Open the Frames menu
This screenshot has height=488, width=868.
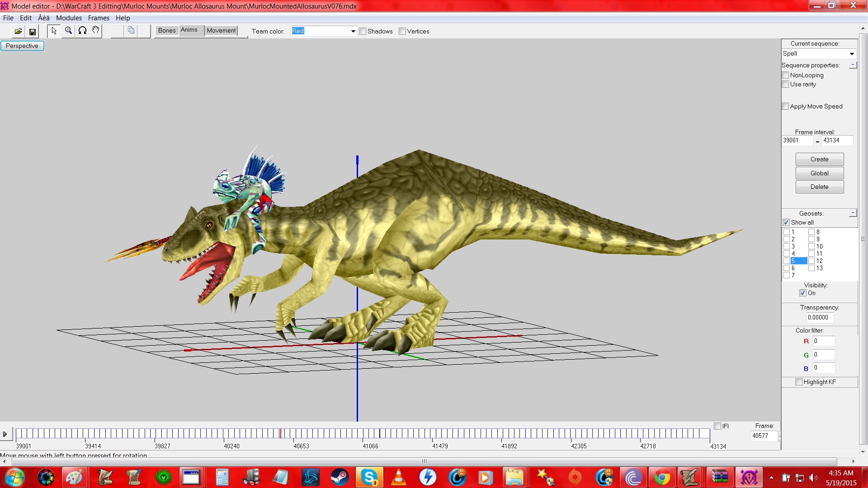tap(99, 18)
